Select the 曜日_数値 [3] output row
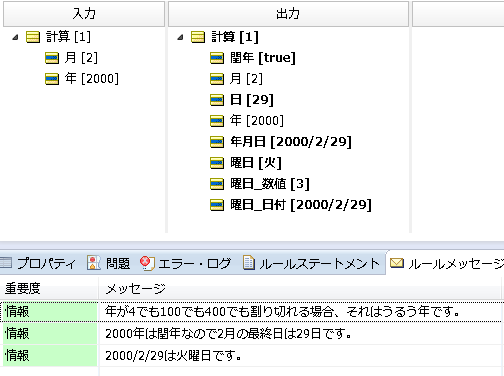The height and width of the screenshot is (376, 504). [x=270, y=184]
